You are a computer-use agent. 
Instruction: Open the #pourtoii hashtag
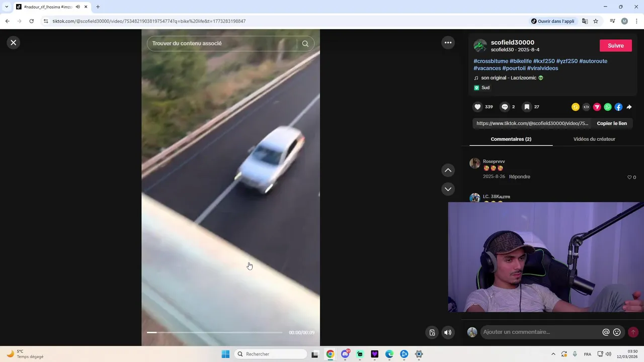514,68
